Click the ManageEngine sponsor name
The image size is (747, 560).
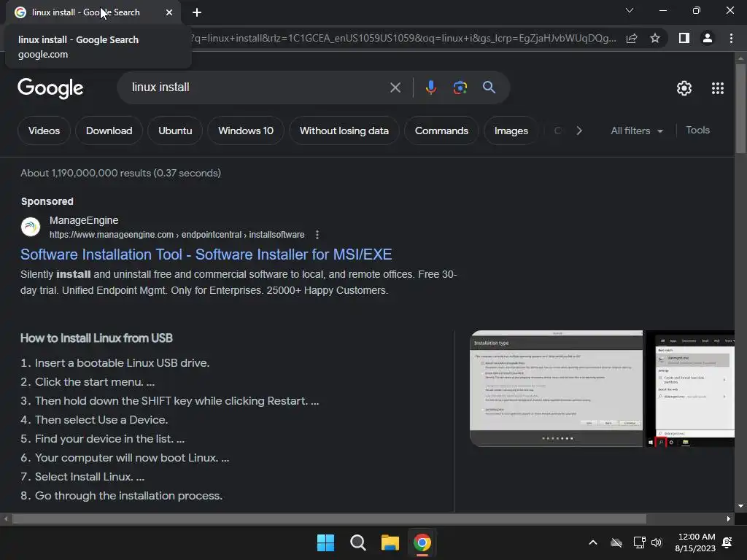coord(84,220)
